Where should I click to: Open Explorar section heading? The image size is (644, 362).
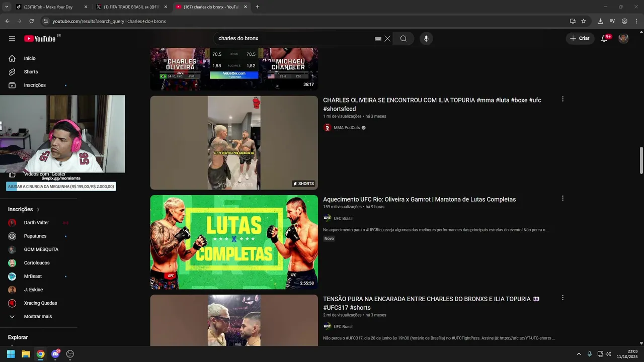[x=18, y=337]
